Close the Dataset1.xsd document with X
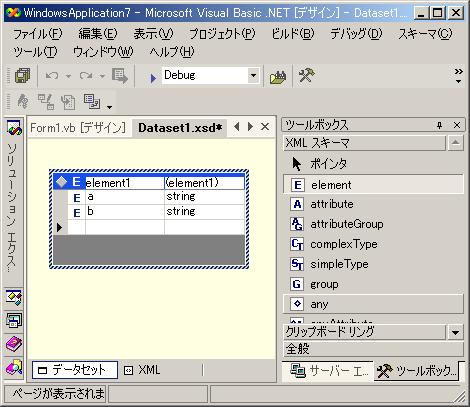The height and width of the screenshot is (407, 470). pyautogui.click(x=265, y=127)
